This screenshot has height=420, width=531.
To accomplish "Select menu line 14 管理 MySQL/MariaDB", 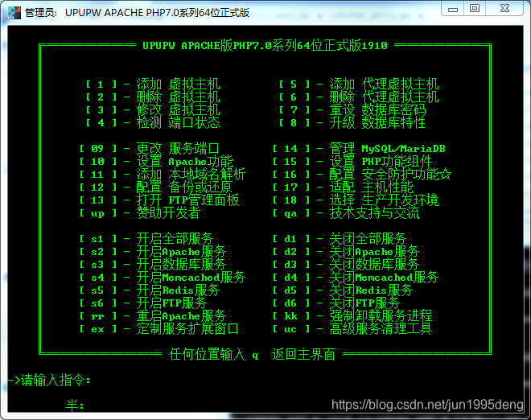I will pyautogui.click(x=359, y=148).
